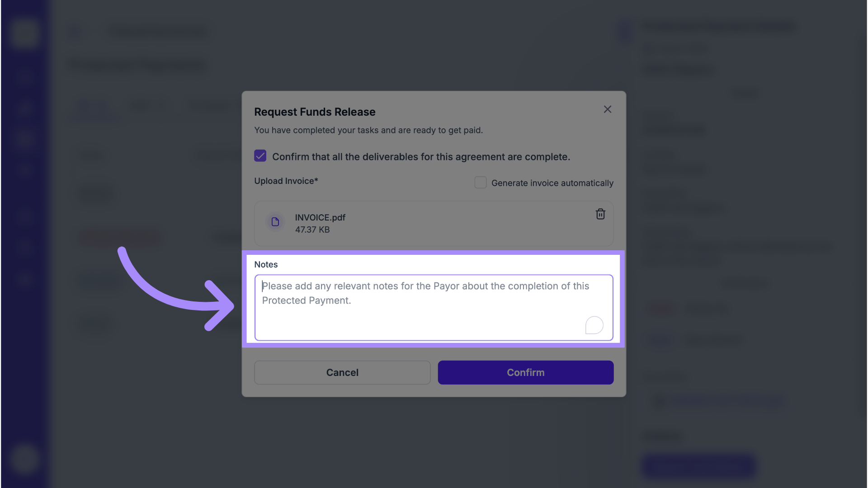Image resolution: width=868 pixels, height=488 pixels.
Task: Click the document icon beside INVOICE.pdf
Action: (275, 222)
